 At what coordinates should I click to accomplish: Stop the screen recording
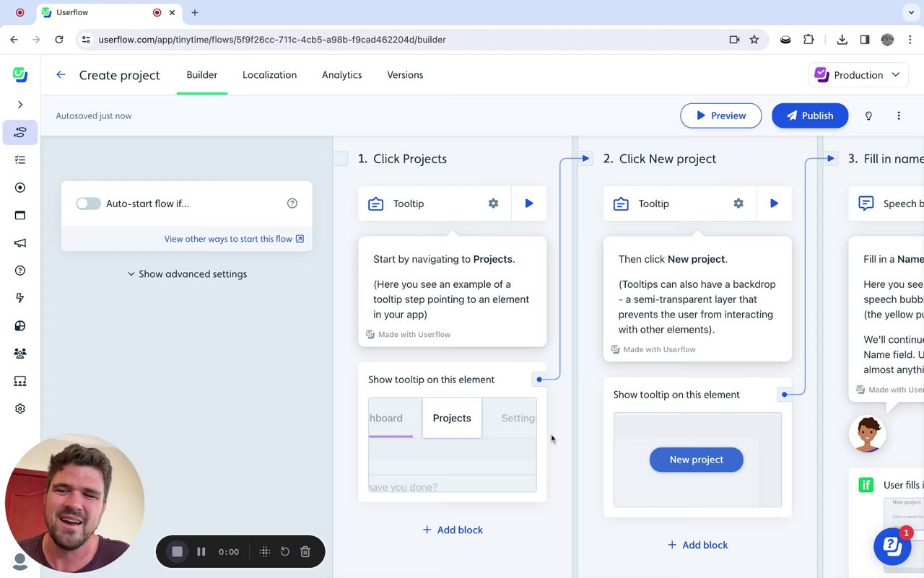[x=177, y=552]
